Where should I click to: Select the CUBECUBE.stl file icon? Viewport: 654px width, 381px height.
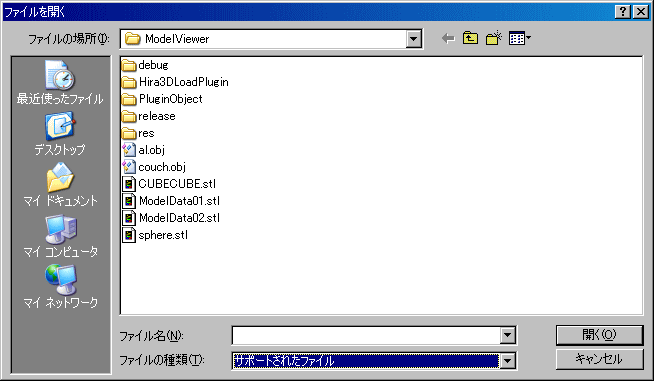pyautogui.click(x=129, y=184)
